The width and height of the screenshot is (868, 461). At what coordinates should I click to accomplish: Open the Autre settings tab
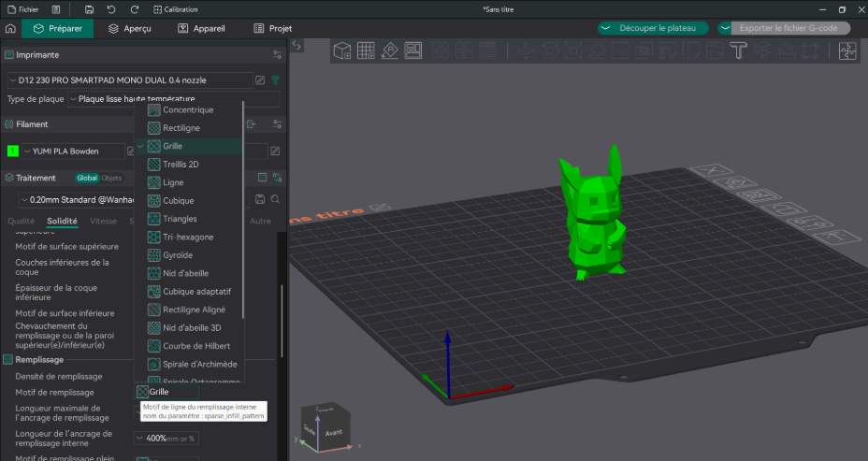[260, 221]
